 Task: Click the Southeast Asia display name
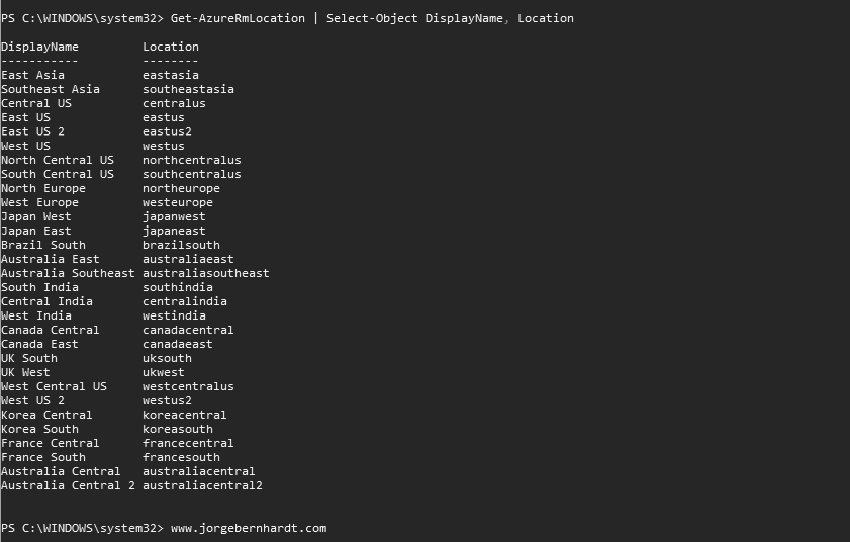(x=50, y=89)
